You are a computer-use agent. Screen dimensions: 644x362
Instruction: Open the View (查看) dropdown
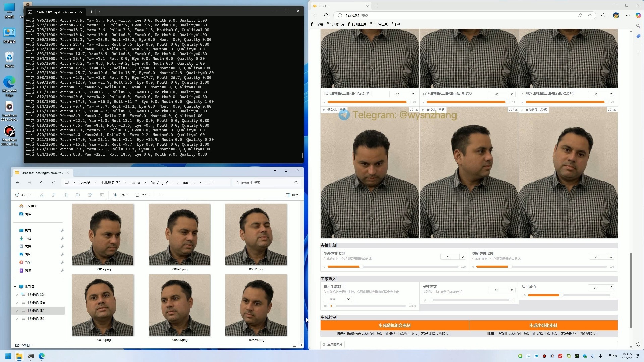(143, 195)
